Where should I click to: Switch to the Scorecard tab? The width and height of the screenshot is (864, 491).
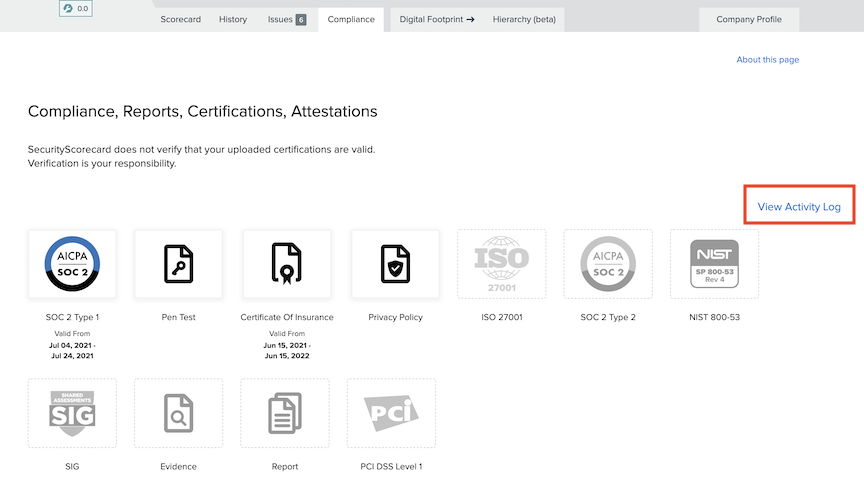[x=181, y=19]
